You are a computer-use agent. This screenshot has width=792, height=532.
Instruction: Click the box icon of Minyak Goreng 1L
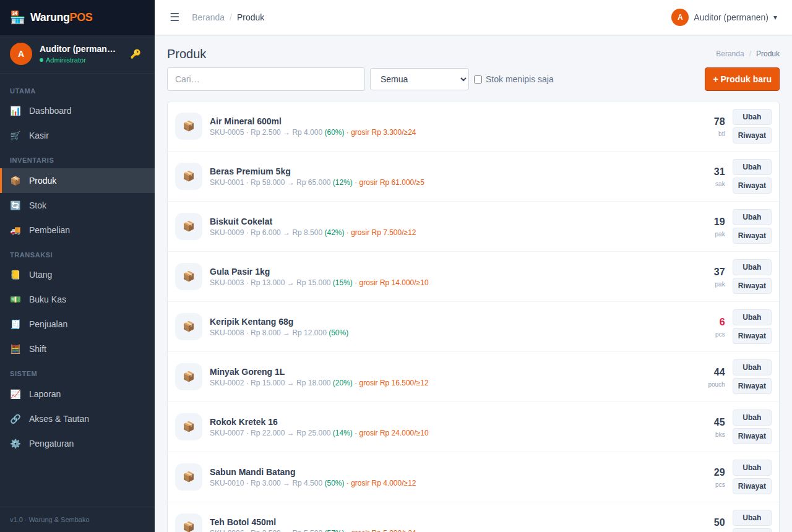point(189,377)
